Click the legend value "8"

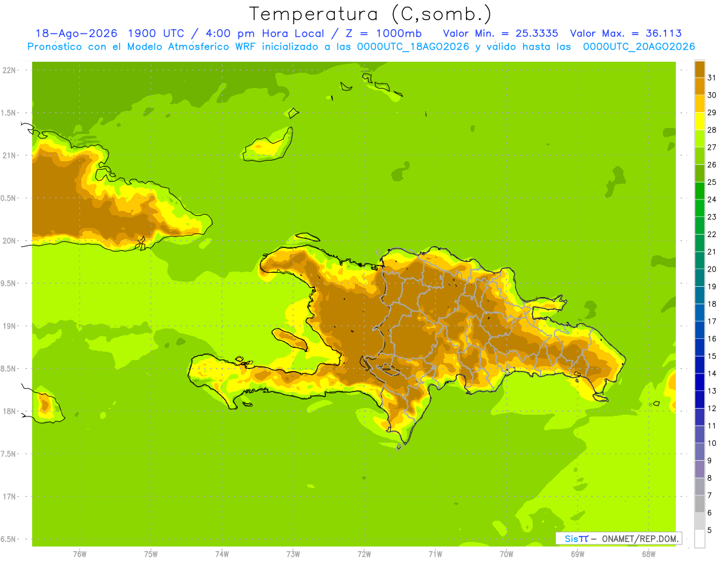[709, 478]
